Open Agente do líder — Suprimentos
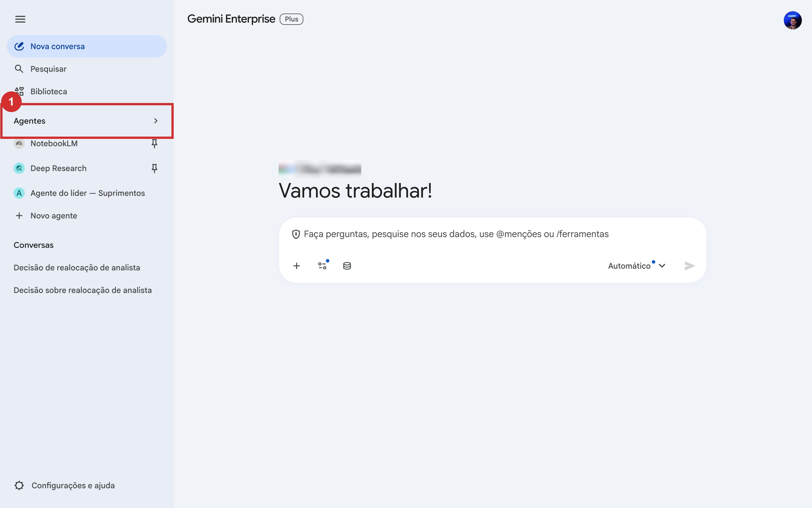812x508 pixels. tap(87, 193)
